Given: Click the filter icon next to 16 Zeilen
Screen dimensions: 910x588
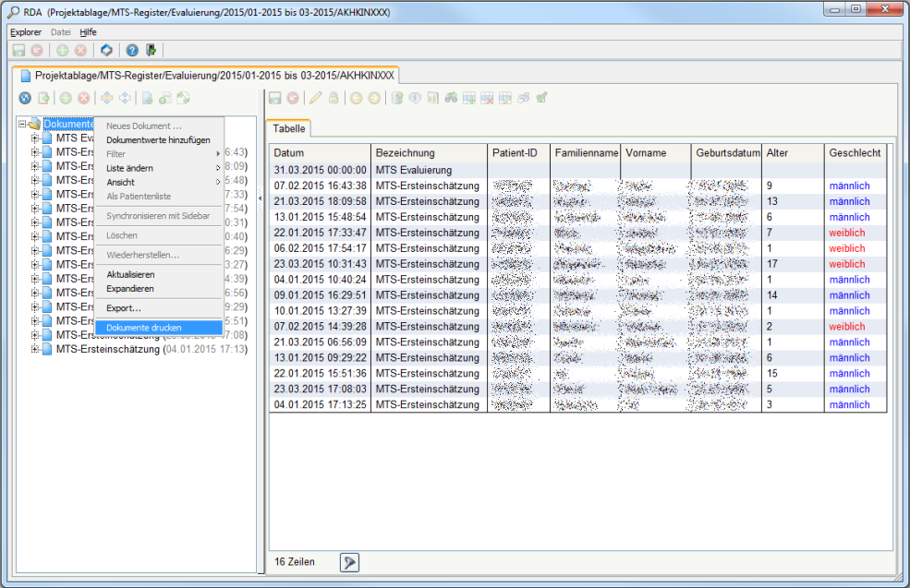Looking at the screenshot, I should [349, 562].
